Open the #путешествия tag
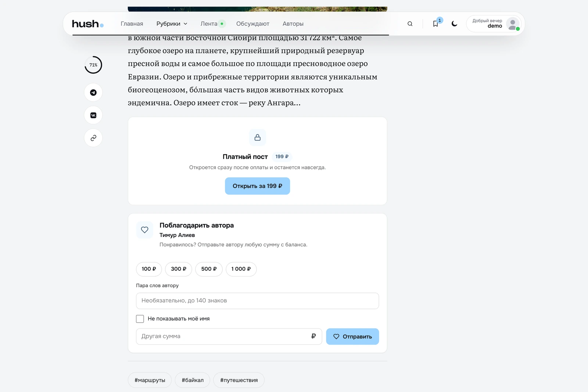 click(239, 380)
